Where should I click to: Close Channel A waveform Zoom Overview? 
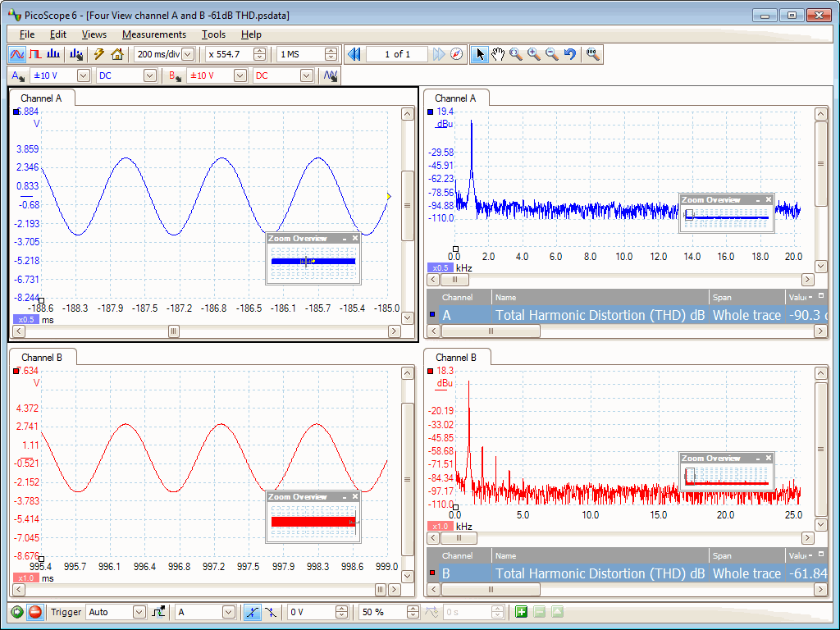pyautogui.click(x=355, y=238)
